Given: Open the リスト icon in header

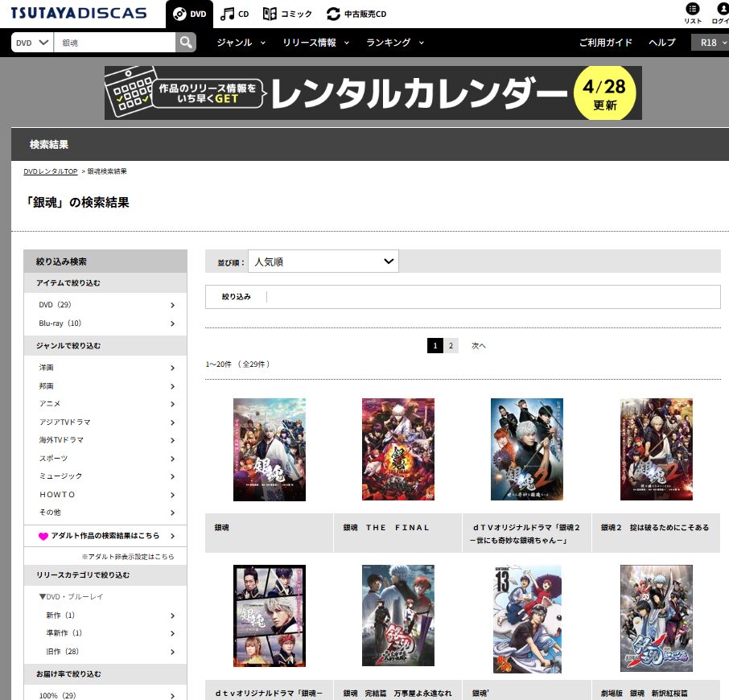Looking at the screenshot, I should [692, 13].
